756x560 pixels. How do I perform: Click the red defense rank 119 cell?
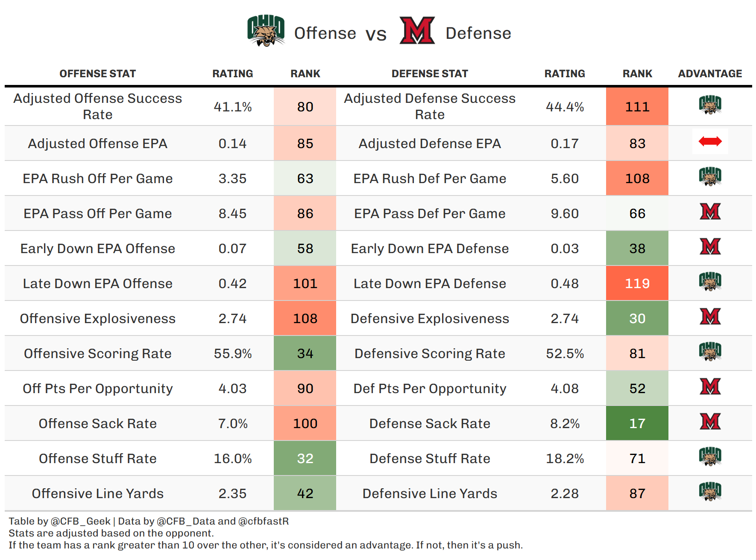click(637, 283)
